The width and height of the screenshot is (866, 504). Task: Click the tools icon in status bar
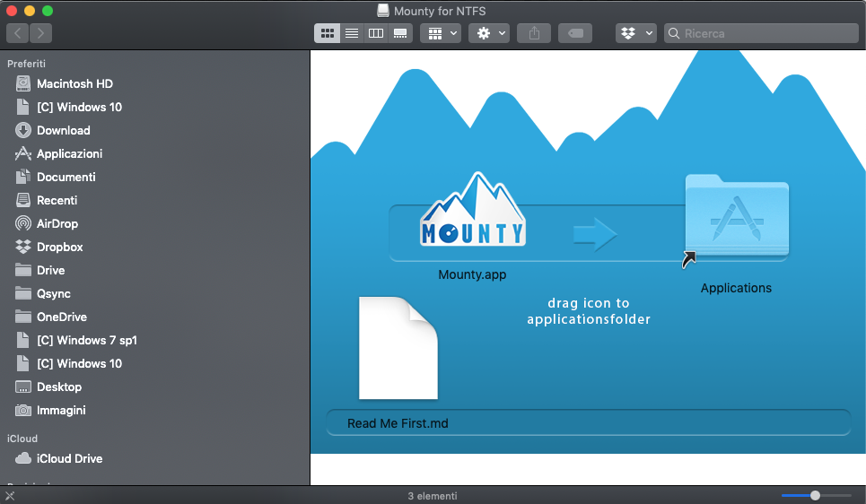10,496
